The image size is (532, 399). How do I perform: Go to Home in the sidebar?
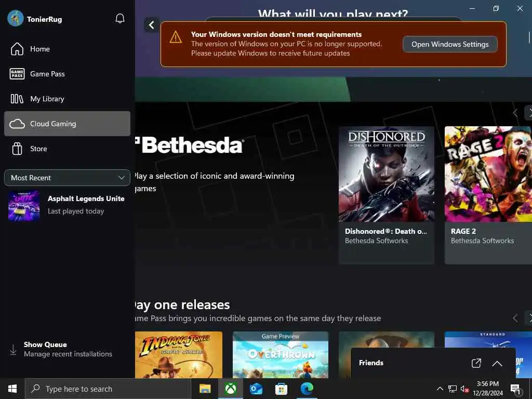coord(67,49)
